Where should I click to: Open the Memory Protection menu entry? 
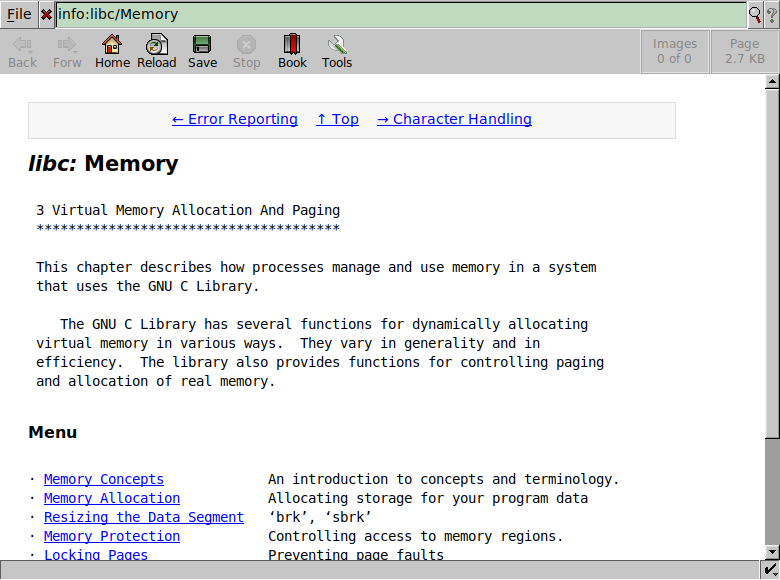[112, 536]
